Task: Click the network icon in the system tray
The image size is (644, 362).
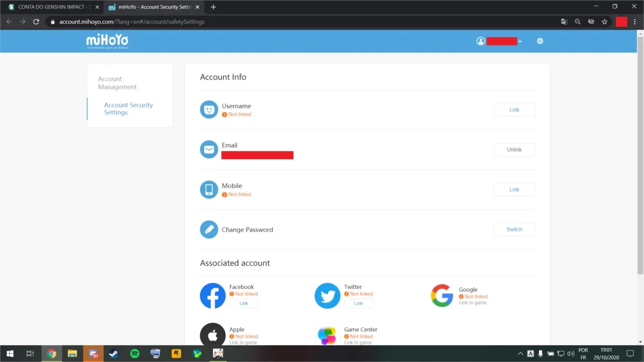Action: (x=561, y=354)
